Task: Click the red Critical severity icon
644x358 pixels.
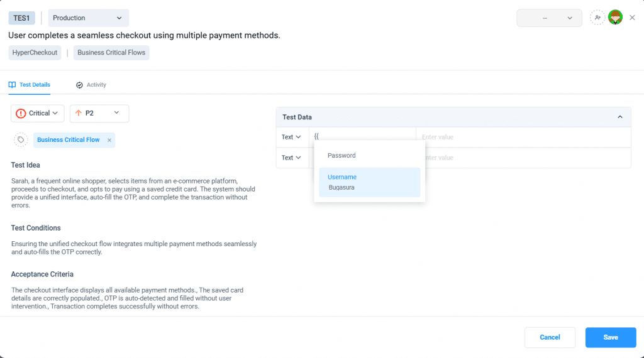Action: [x=21, y=114]
